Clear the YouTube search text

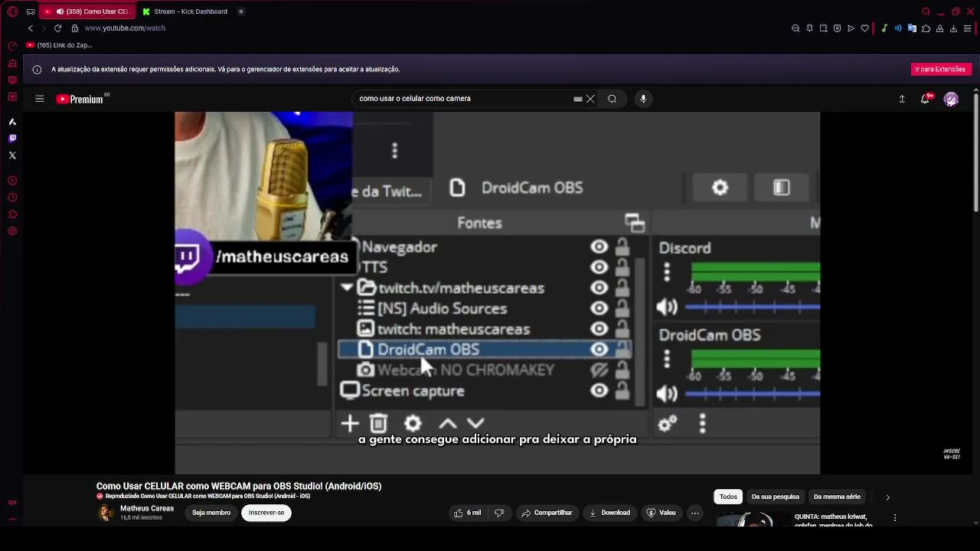point(590,99)
